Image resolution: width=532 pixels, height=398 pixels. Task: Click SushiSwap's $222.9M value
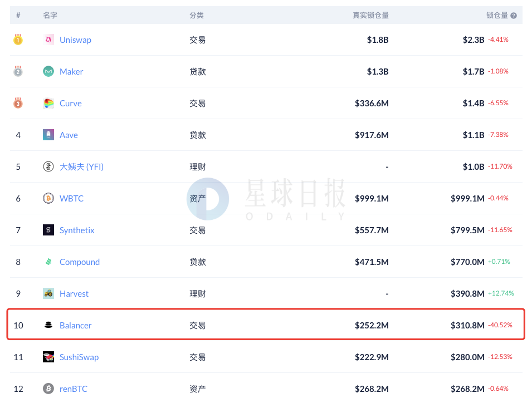372,357
